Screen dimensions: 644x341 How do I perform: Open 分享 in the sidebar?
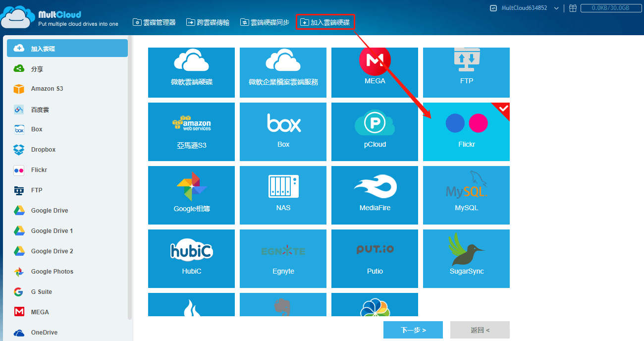(x=67, y=69)
